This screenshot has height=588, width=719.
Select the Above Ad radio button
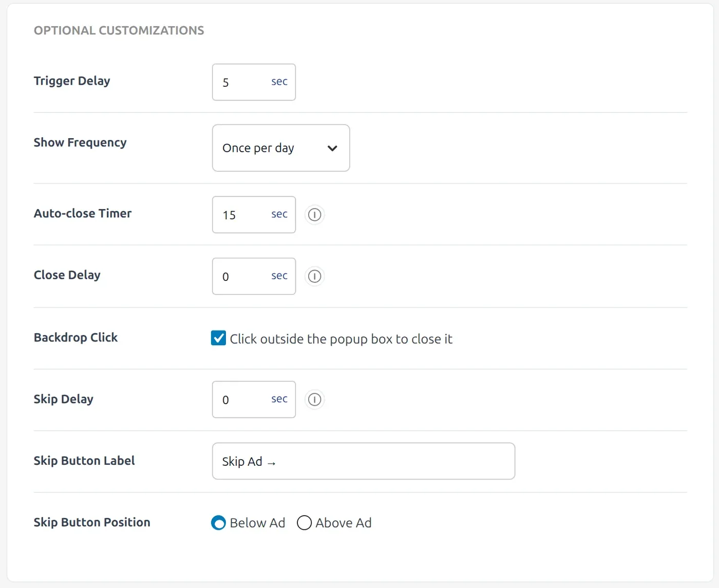pos(304,523)
